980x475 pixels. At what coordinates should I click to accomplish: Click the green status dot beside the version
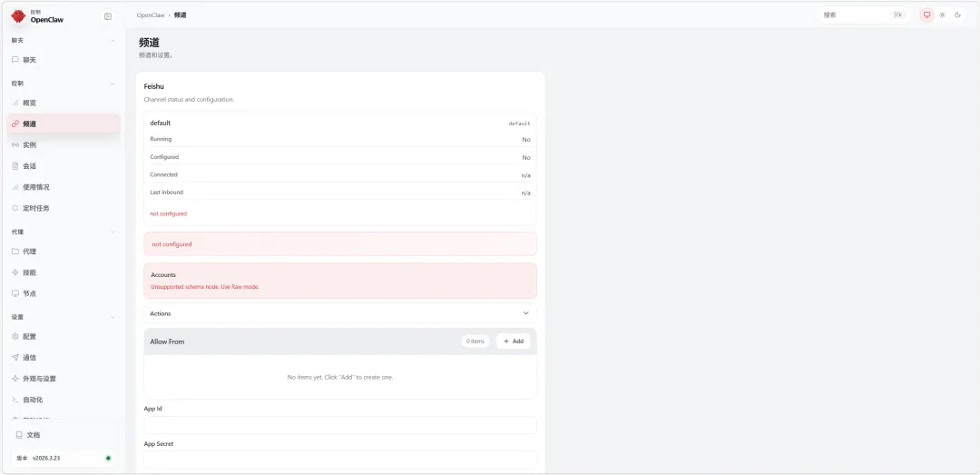pos(108,458)
